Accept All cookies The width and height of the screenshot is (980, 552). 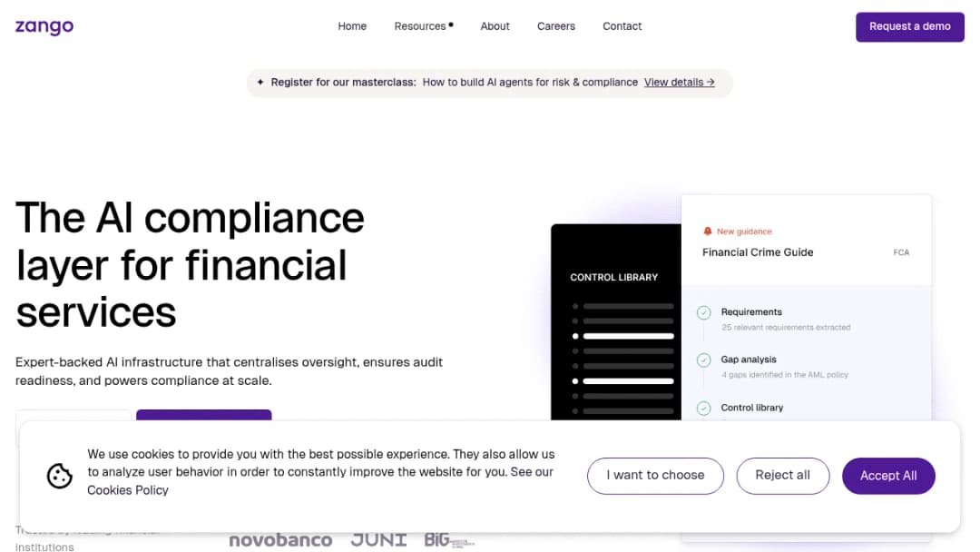pos(888,476)
